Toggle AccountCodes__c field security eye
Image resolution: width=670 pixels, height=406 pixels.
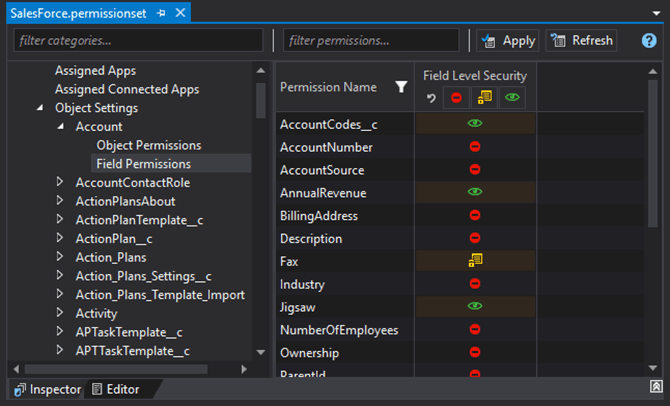pyautogui.click(x=475, y=124)
